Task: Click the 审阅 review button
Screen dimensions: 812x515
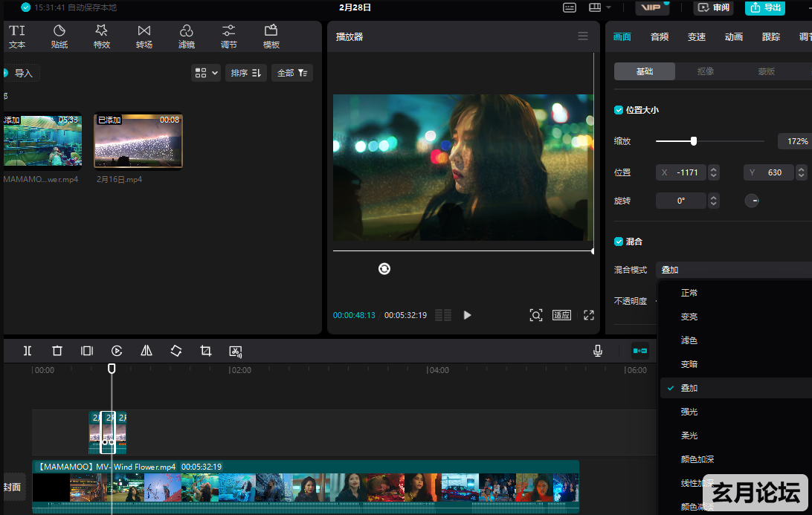Action: (714, 7)
